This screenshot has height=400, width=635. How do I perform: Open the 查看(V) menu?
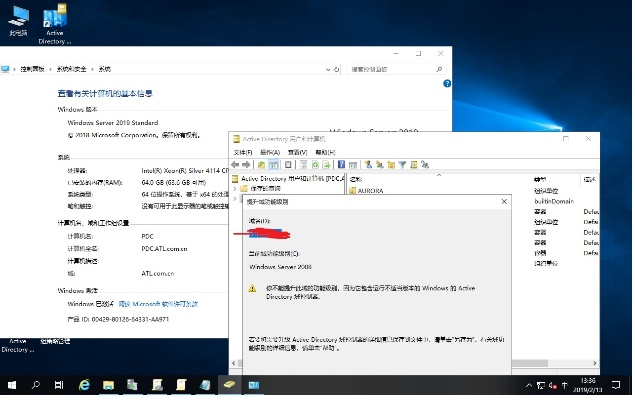tap(297, 152)
